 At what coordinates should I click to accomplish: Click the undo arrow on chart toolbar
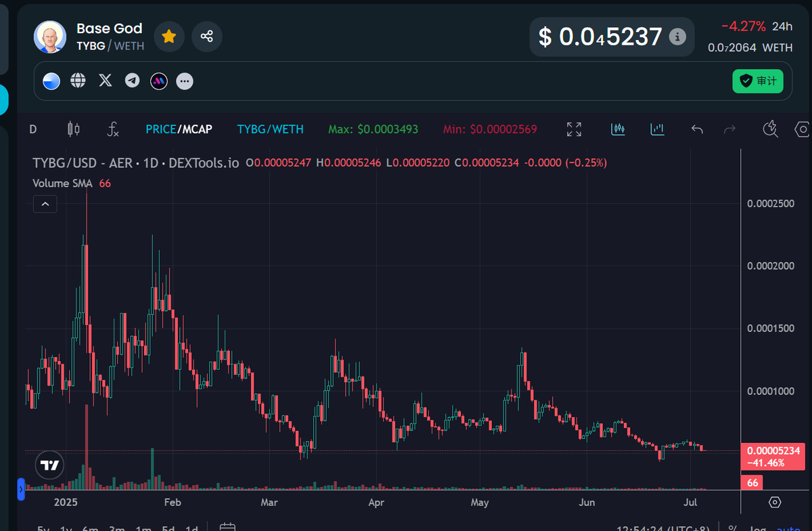click(x=696, y=129)
